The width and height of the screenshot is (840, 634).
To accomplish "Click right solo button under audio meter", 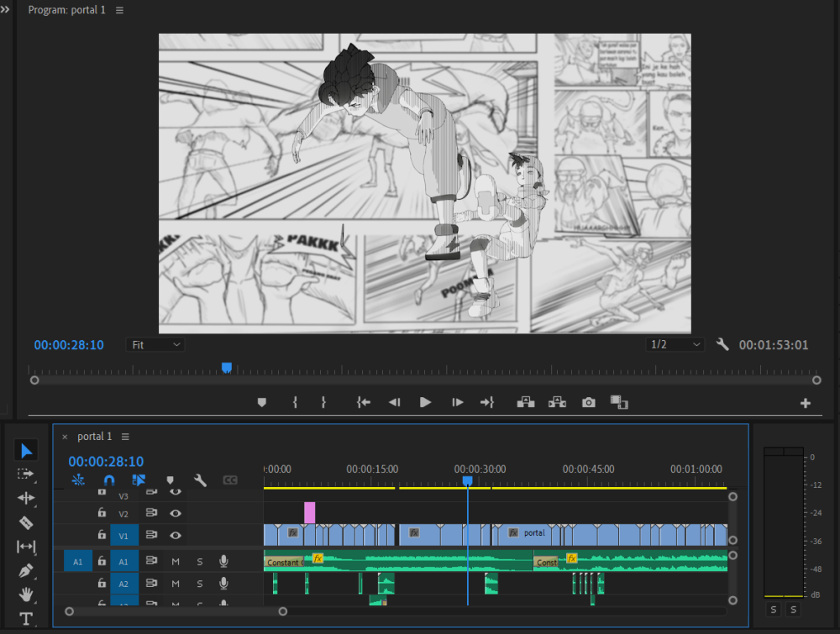I will pos(794,610).
